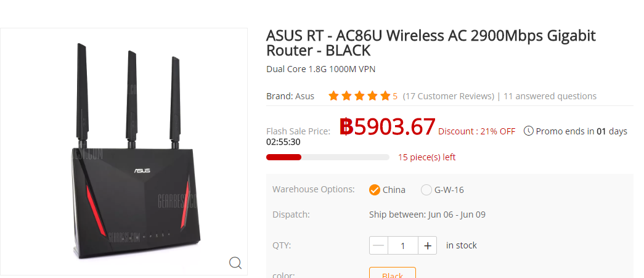Select the China warehouse option
The height and width of the screenshot is (278, 644).
tap(375, 190)
